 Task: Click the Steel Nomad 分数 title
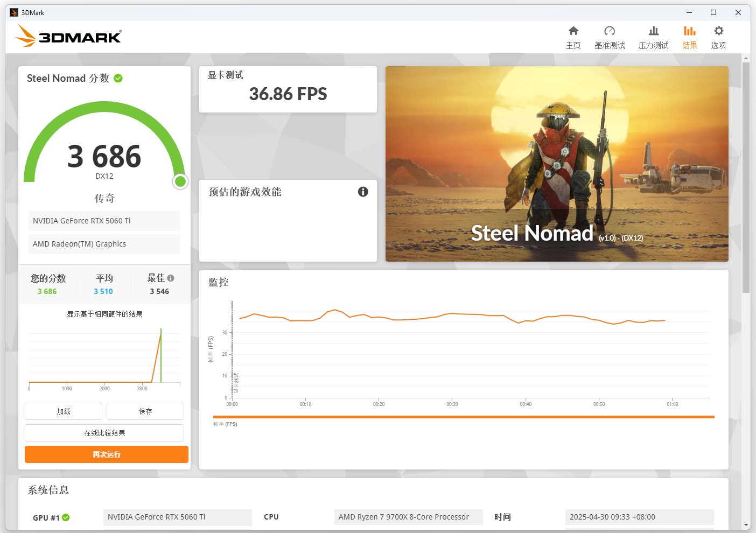pyautogui.click(x=68, y=78)
